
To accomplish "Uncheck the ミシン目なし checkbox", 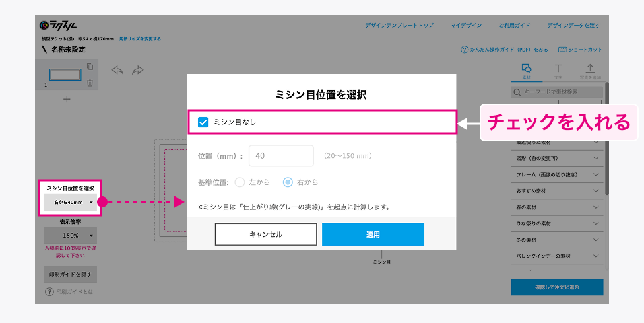I will (x=203, y=122).
